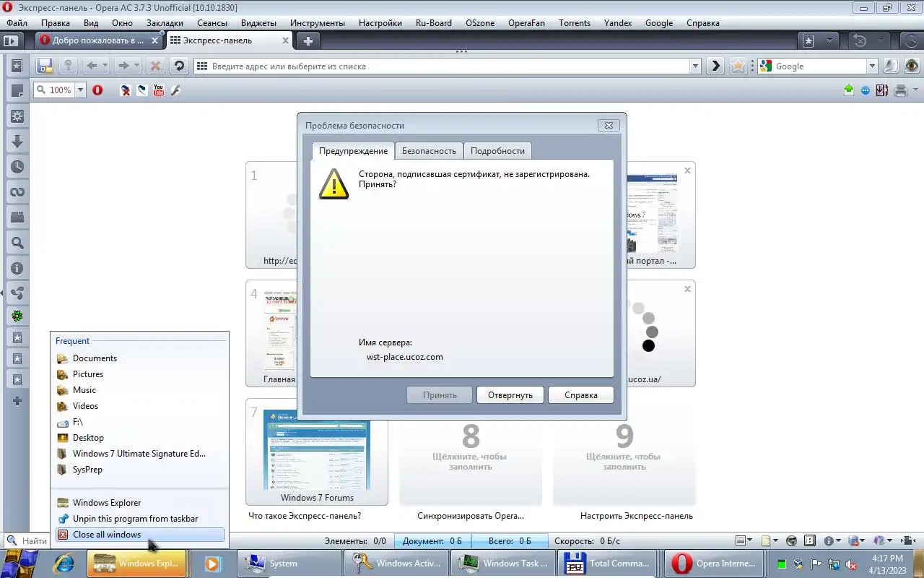924x578 pixels.
Task: Click the plus icon to add sidebar panel
Action: point(17,401)
